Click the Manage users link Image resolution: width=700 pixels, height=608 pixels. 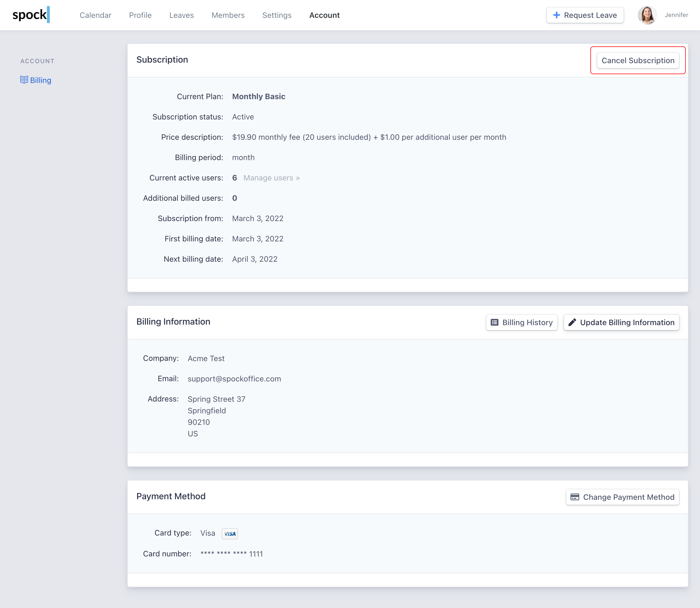click(x=271, y=178)
